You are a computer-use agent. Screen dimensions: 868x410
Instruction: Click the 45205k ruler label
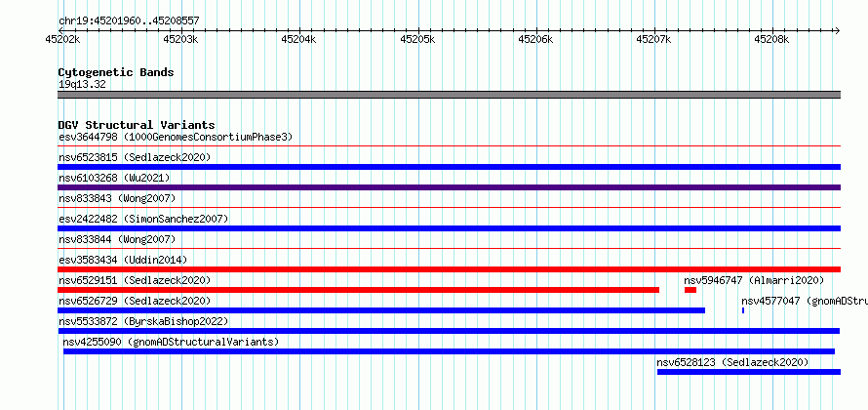pos(417,39)
